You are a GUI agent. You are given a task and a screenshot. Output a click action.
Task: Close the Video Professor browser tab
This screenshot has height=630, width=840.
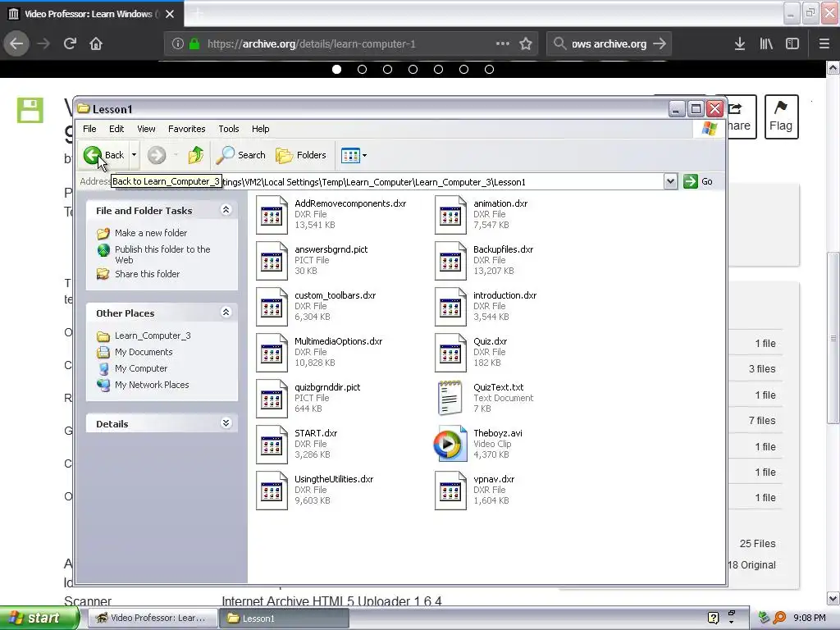pos(170,14)
